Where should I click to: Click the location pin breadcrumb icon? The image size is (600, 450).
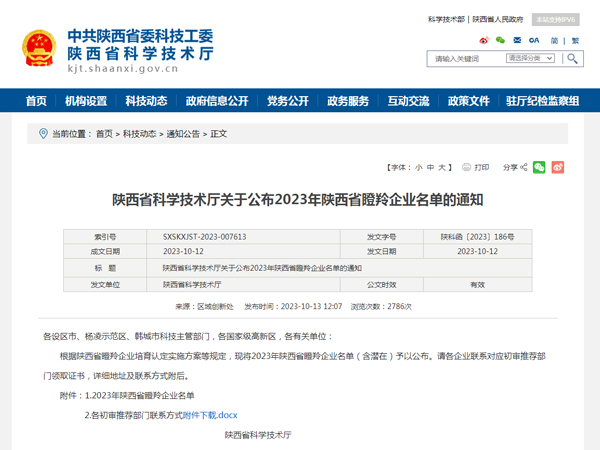[42, 133]
